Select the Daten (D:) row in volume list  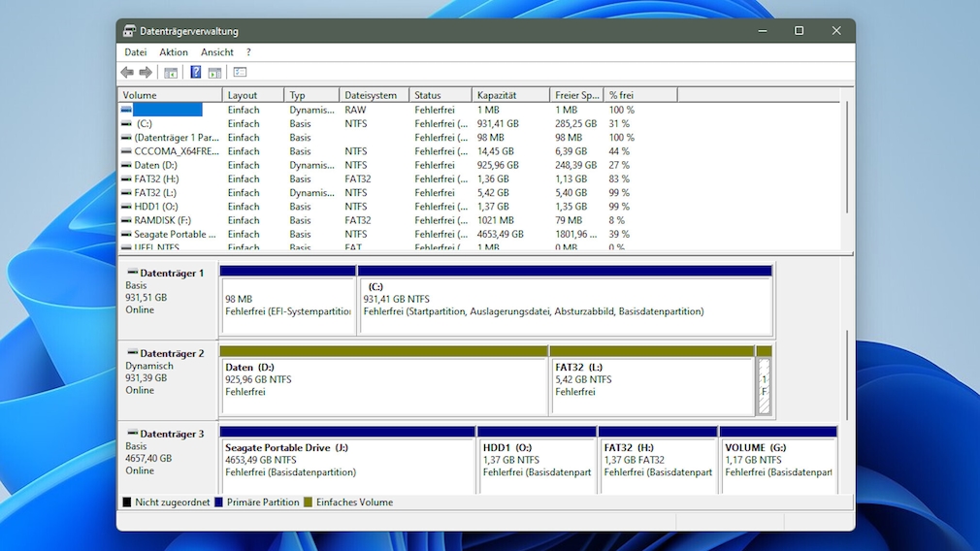pyautogui.click(x=156, y=165)
